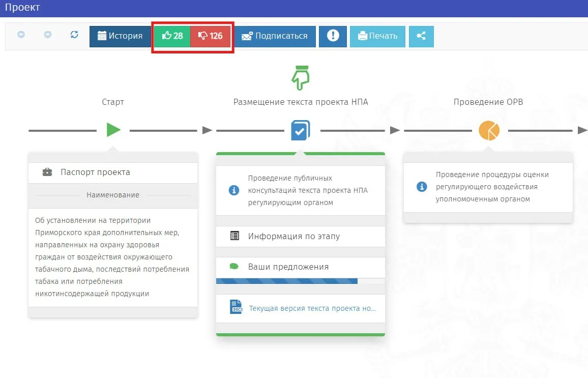Click the project name text about табачного дыма
The width and height of the screenshot is (588, 378).
pos(112,257)
